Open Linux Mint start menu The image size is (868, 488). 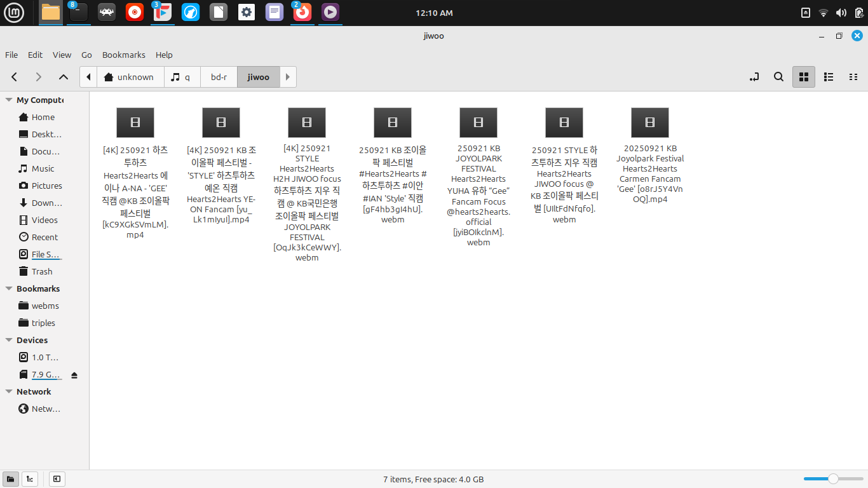tap(13, 12)
